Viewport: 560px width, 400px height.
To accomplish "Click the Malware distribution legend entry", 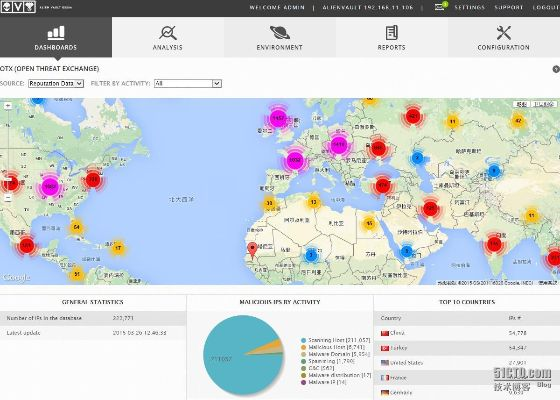I will 336,375.
